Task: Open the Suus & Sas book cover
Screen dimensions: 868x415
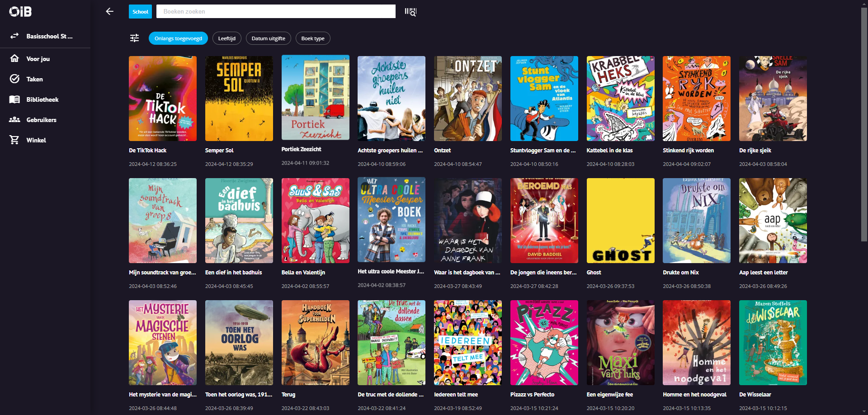Action: (x=316, y=221)
